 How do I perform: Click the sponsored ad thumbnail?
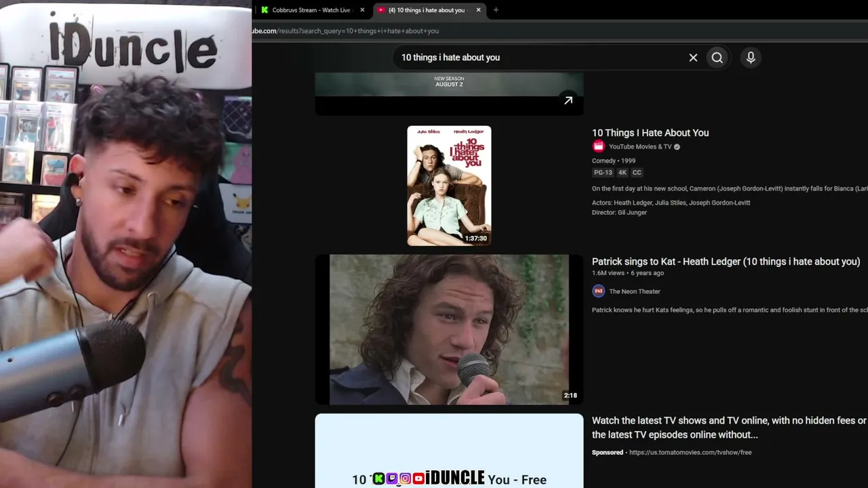pos(449,451)
